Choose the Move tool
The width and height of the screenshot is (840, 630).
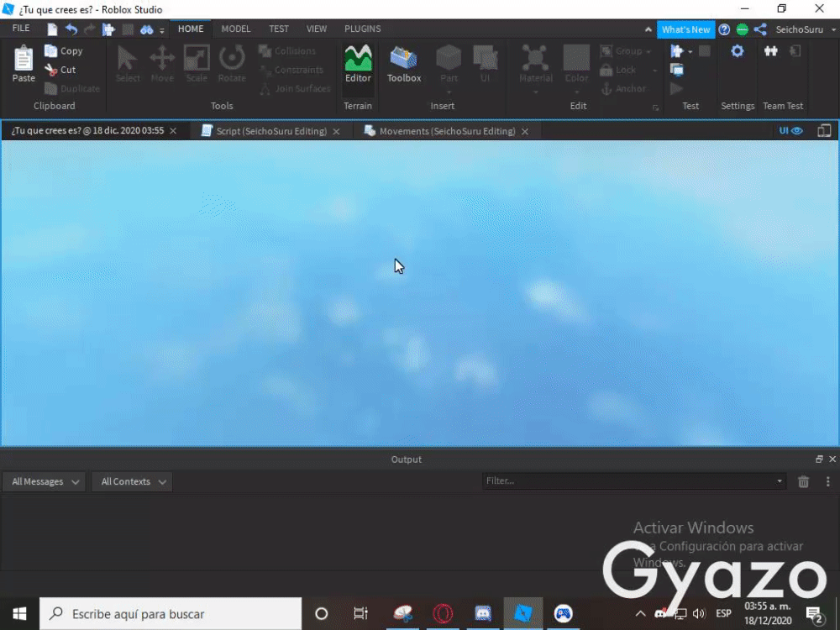[x=162, y=64]
